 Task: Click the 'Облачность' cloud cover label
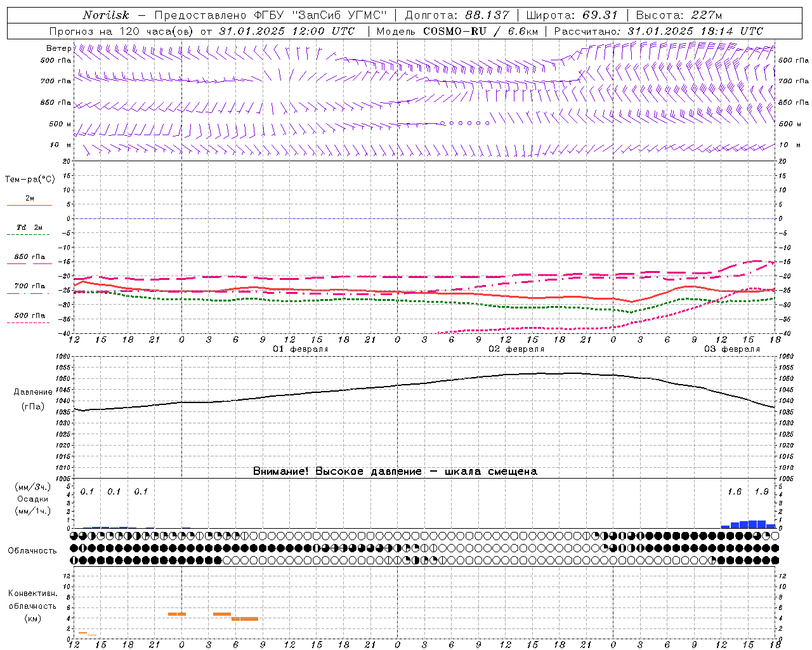point(32,550)
